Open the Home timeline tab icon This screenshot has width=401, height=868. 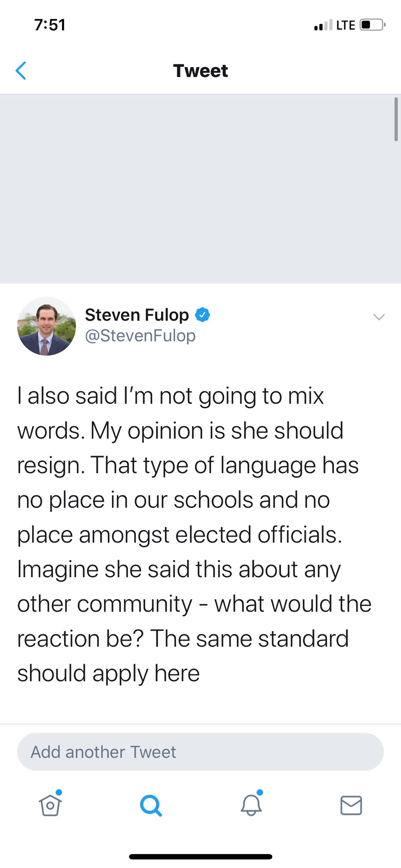(50, 805)
